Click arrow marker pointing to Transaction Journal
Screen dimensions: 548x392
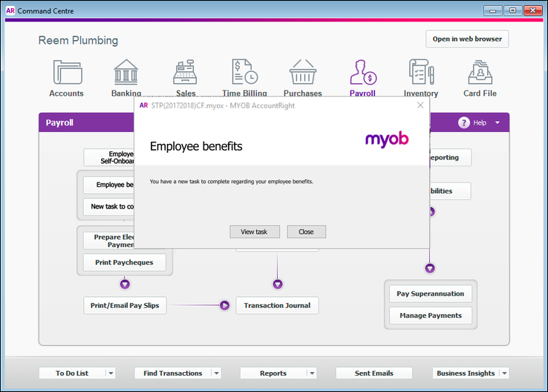(224, 305)
